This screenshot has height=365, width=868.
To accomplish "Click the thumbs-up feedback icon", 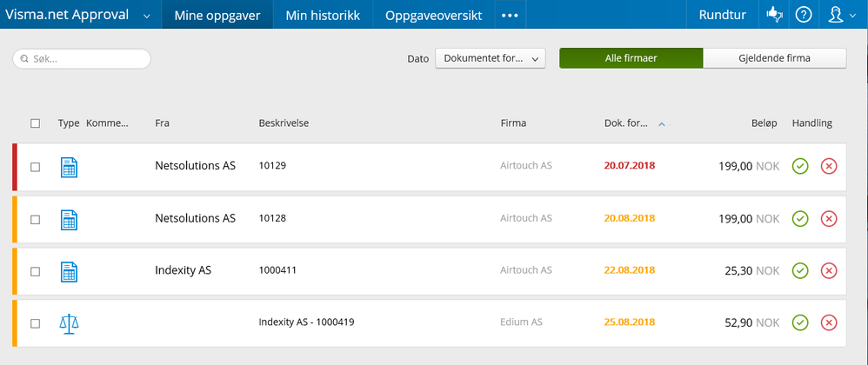I will (773, 15).
